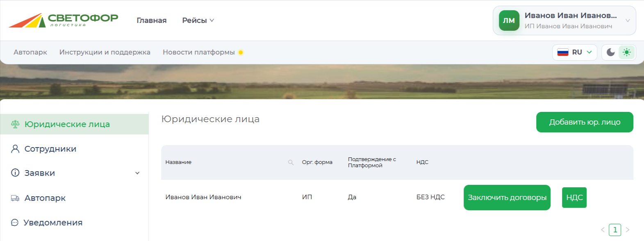The width and height of the screenshot is (644, 241).
Task: Open Инструкции и поддержка tab
Action: (x=105, y=52)
